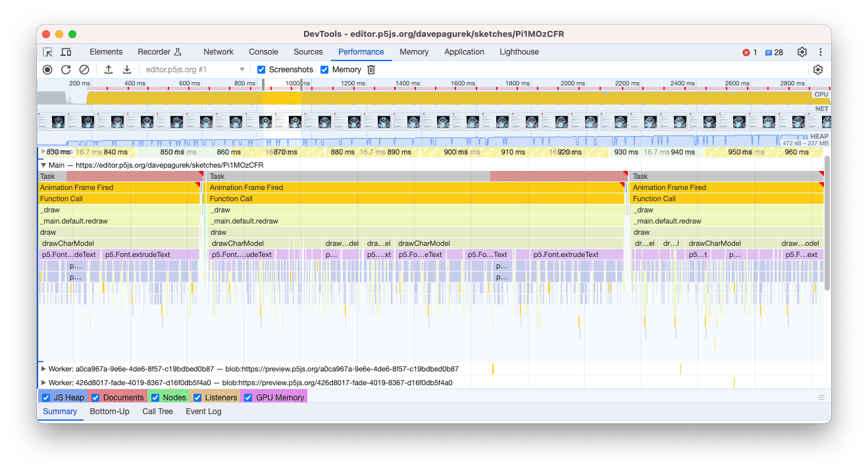Screen dimensions: 868x472
Task: Expand the first Worker track
Action: [x=43, y=369]
